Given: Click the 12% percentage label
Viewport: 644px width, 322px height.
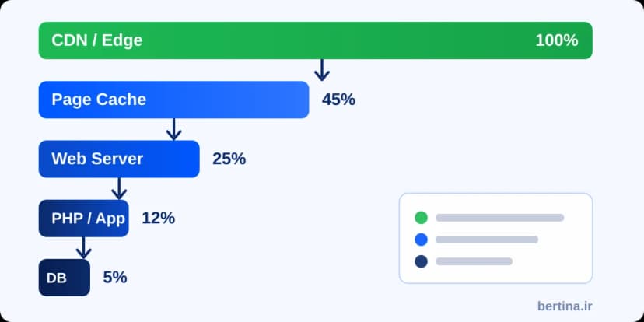Looking at the screenshot, I should [x=158, y=218].
